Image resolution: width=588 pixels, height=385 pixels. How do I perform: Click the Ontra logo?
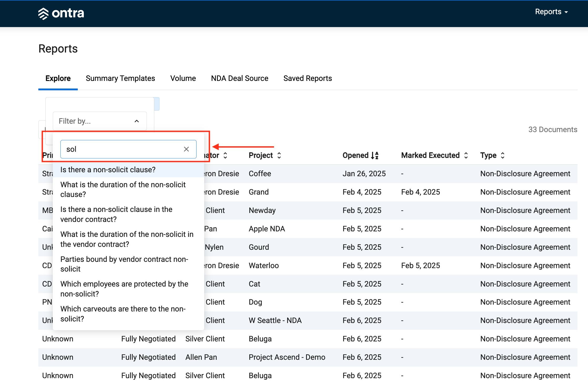click(x=61, y=13)
